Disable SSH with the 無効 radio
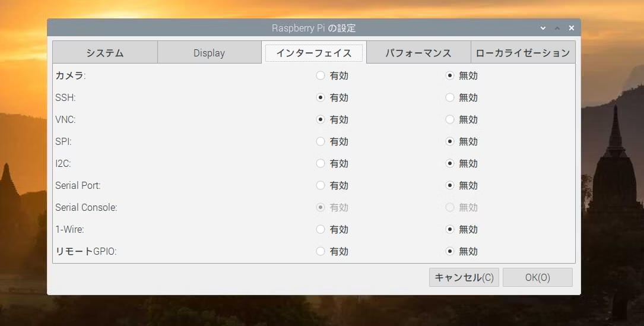The width and height of the screenshot is (644, 326). pyautogui.click(x=450, y=97)
